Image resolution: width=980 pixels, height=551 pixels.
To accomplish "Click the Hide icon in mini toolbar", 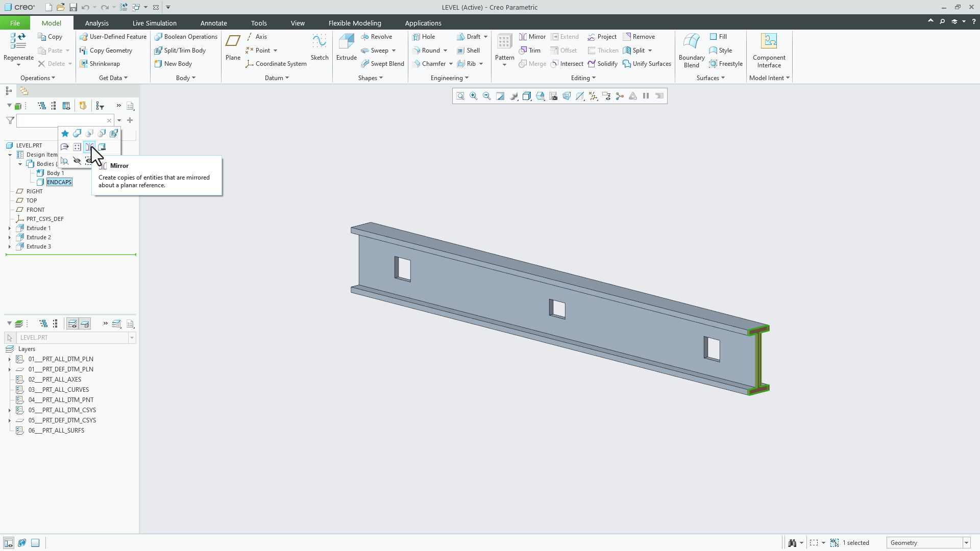I will tap(77, 161).
